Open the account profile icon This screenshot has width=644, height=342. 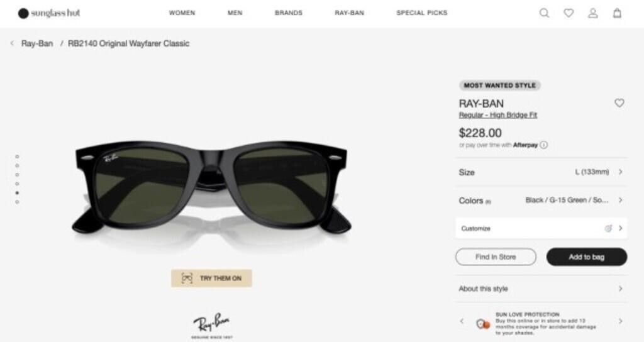(592, 13)
